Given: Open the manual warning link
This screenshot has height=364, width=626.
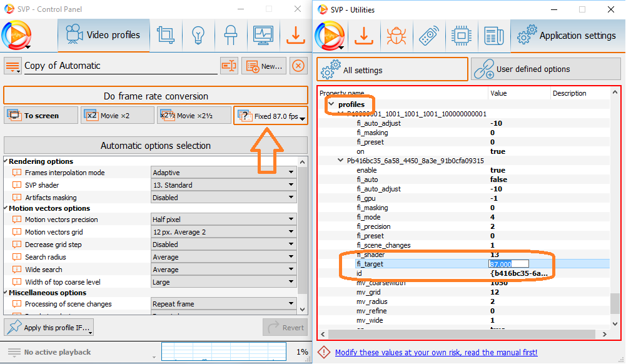Looking at the screenshot, I should click(436, 352).
